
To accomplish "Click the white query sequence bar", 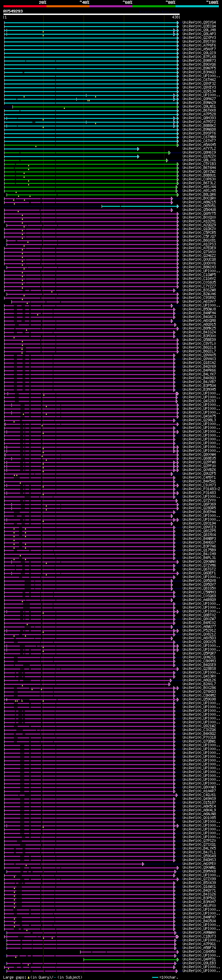I will click(x=92, y=14).
